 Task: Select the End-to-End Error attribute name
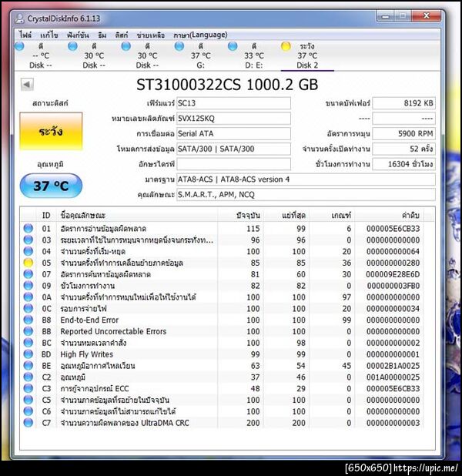(89, 320)
